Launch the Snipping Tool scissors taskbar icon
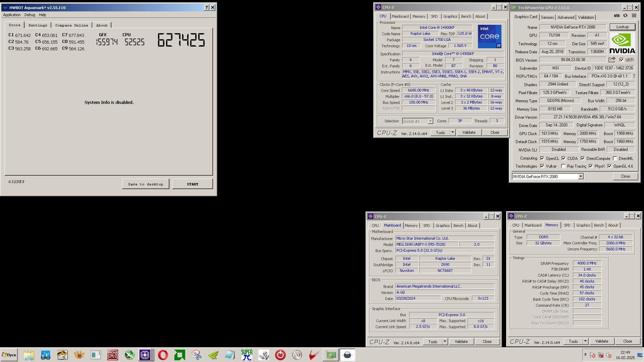 196,355
